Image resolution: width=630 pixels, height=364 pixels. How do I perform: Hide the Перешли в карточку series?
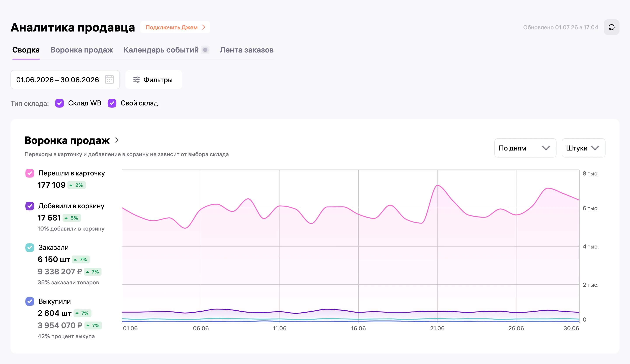[x=30, y=173]
